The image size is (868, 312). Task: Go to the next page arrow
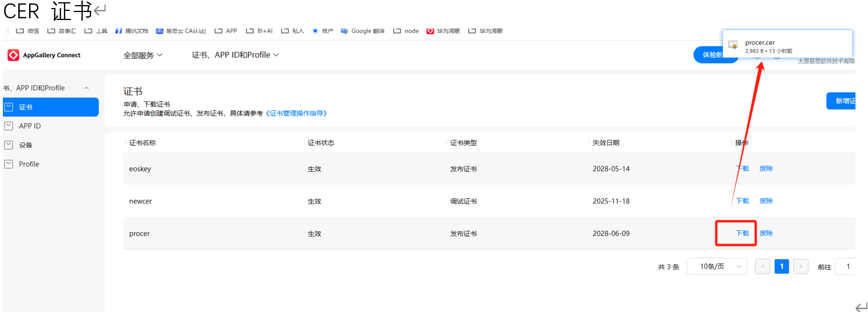click(x=801, y=266)
